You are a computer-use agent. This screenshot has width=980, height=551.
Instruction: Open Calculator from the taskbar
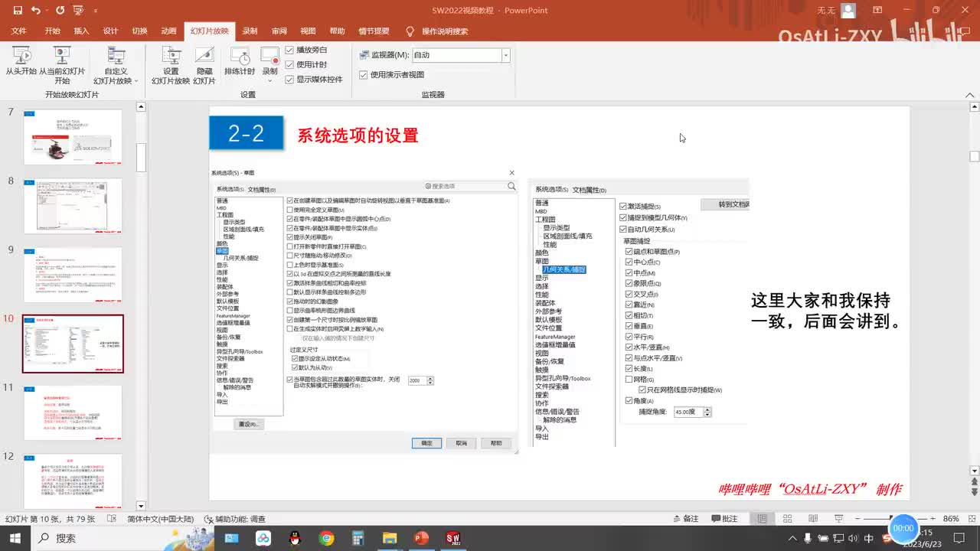point(358,538)
